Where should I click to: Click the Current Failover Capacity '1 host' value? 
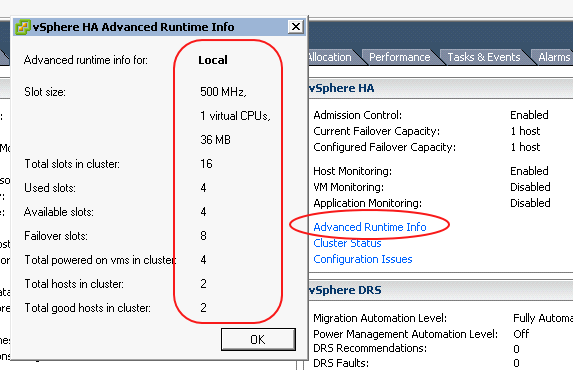pos(525,131)
